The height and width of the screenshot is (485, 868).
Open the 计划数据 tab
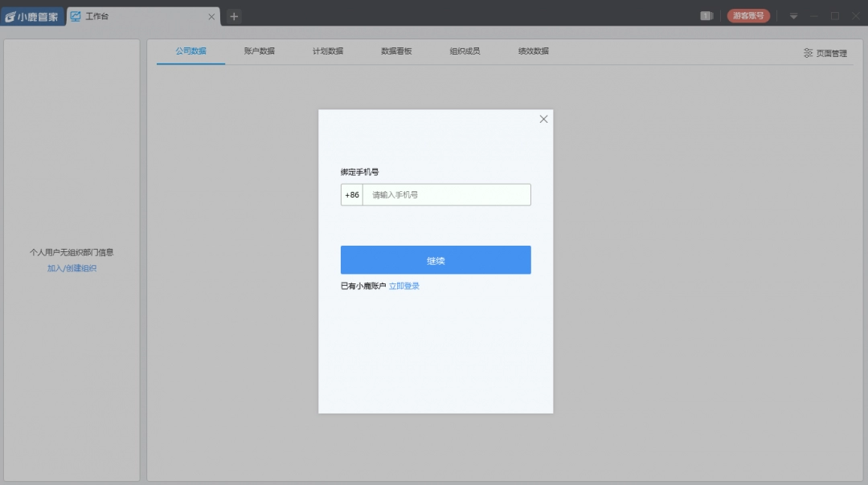tap(328, 51)
